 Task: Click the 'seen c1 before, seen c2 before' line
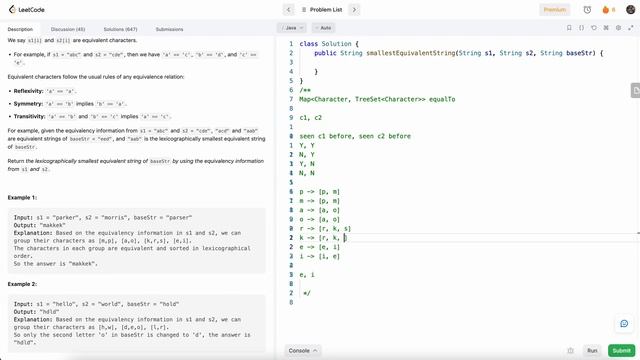coord(355,136)
